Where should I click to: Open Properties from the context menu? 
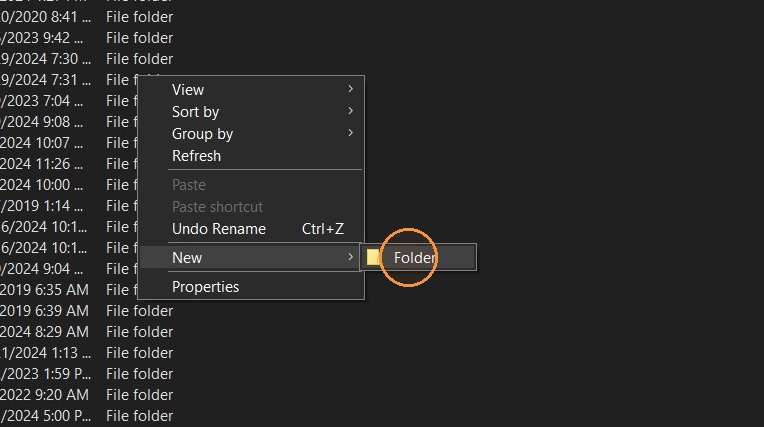[251, 287]
